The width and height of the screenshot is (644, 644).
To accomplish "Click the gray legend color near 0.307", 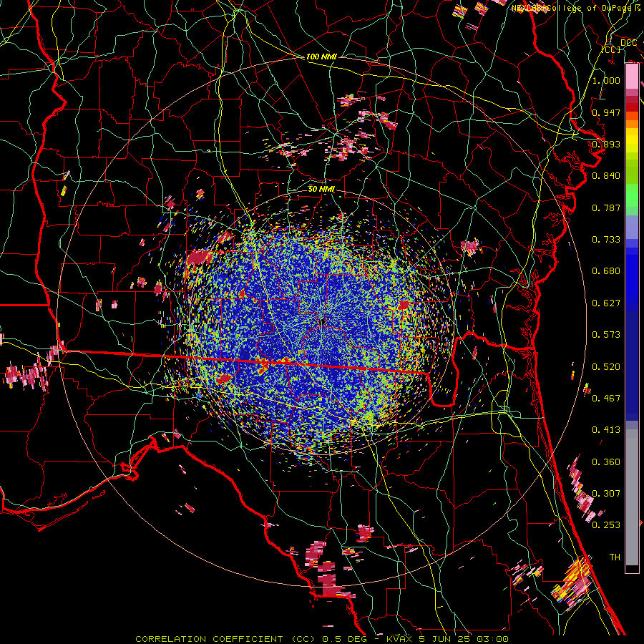I will pyautogui.click(x=632, y=497).
